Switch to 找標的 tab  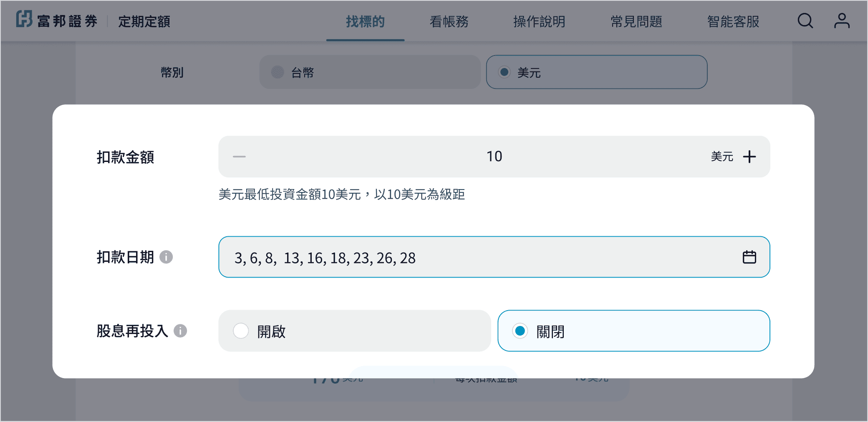[x=365, y=22]
